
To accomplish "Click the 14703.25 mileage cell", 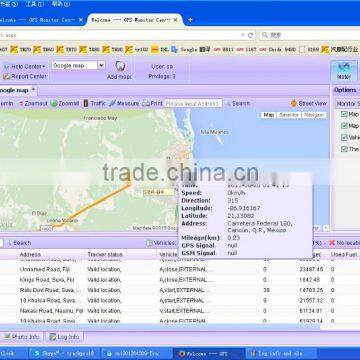I will (311, 290).
